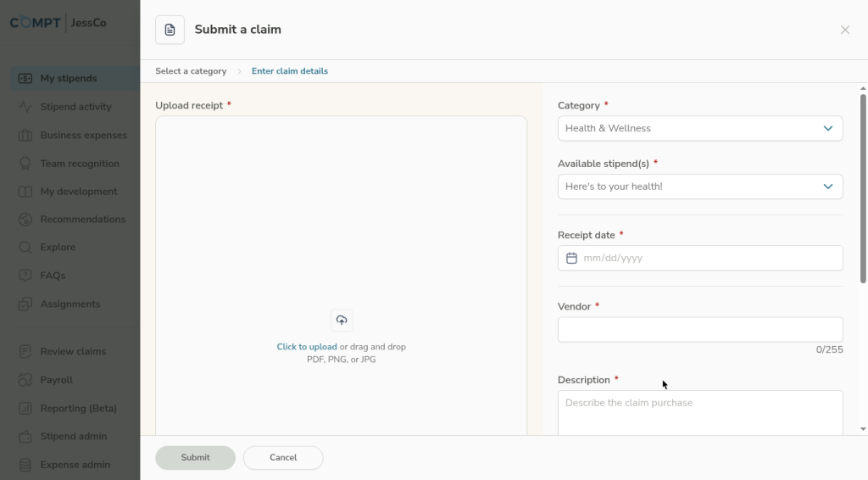Screen dimensions: 868x480
Task: Click the calendar icon in Receipt date
Action: (571, 258)
